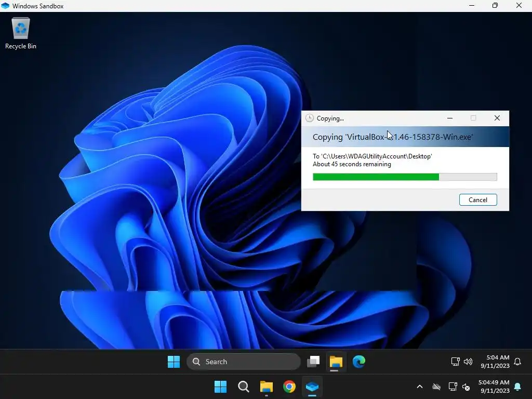Click the host cloud sync tray icon
Image resolution: width=532 pixels, height=399 pixels.
pyautogui.click(x=436, y=387)
